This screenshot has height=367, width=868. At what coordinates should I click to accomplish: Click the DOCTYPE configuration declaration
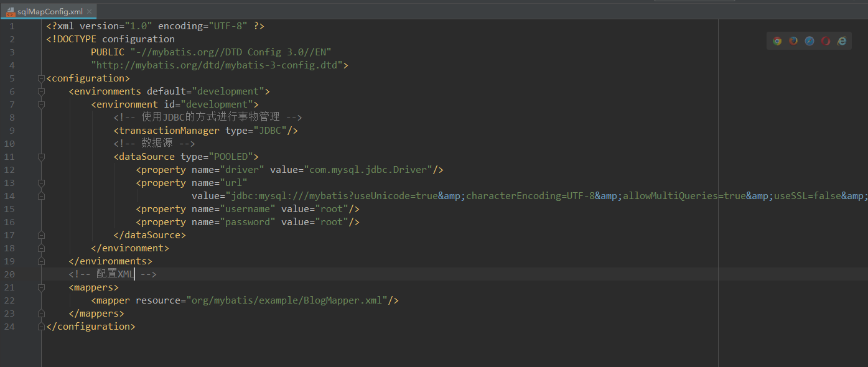click(x=110, y=39)
